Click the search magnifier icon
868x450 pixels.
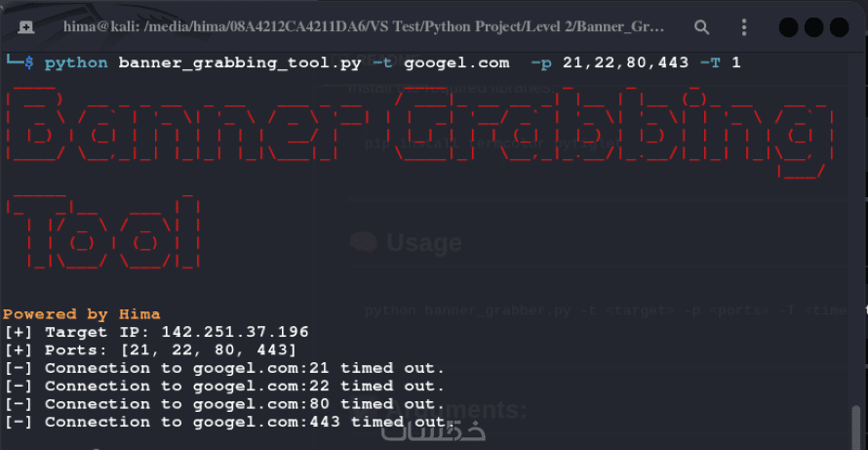click(x=701, y=26)
